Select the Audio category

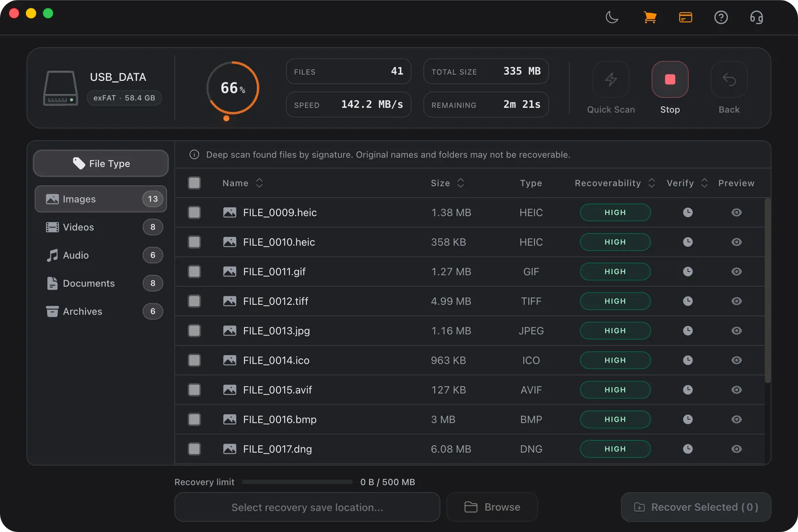(x=101, y=255)
